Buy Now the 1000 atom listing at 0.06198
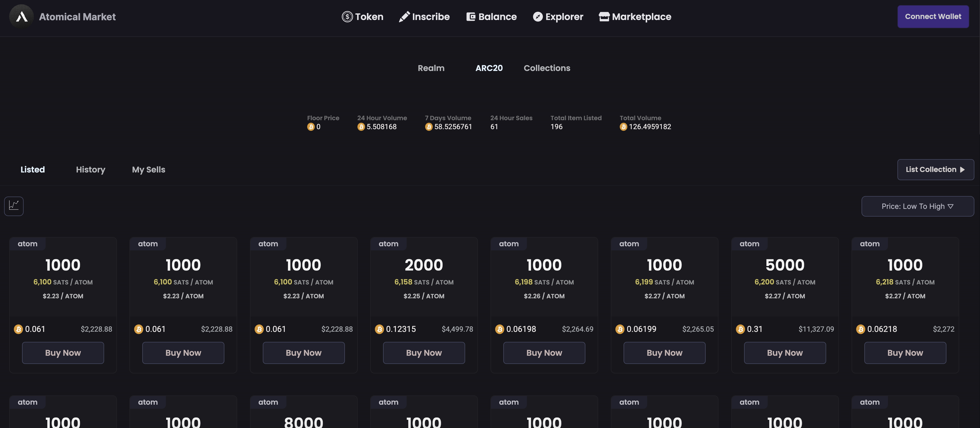The width and height of the screenshot is (980, 428). [544, 353]
